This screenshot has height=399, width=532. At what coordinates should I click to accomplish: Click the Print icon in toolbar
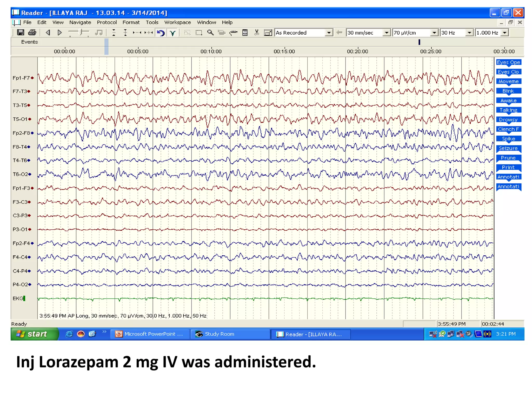coord(32,32)
